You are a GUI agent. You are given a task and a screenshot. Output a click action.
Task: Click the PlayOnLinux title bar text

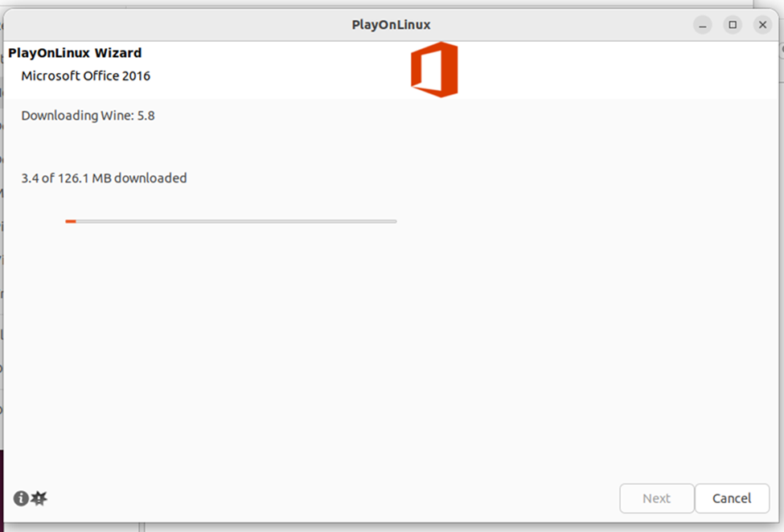(392, 24)
